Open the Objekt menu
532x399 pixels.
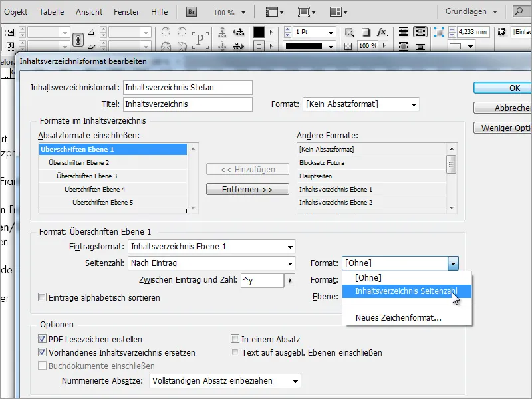tap(15, 12)
